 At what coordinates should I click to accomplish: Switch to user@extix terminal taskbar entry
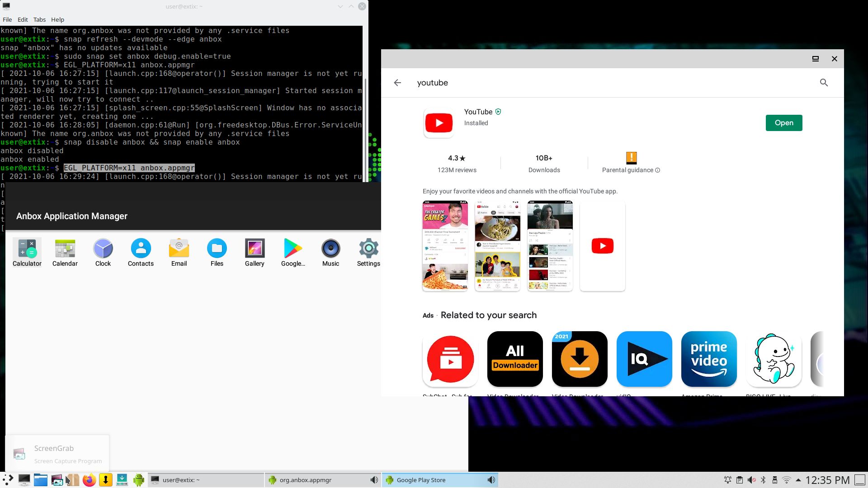click(206, 480)
